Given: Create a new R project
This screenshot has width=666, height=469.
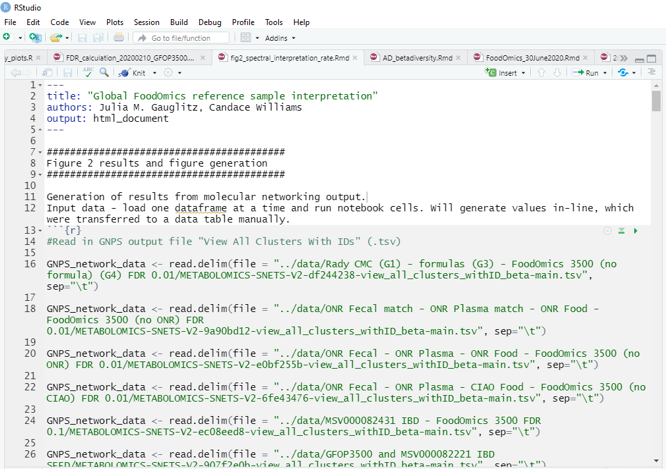Looking at the screenshot, I should (35, 38).
